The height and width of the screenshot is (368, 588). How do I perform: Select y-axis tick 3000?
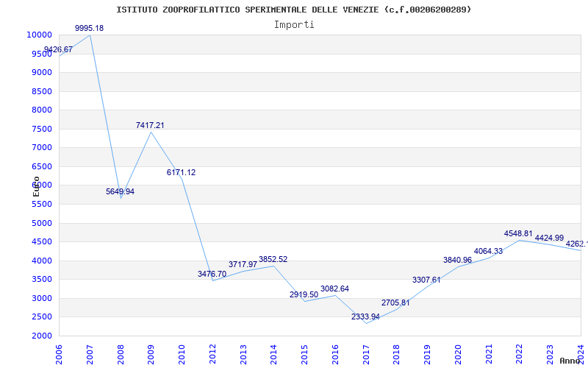point(41,298)
